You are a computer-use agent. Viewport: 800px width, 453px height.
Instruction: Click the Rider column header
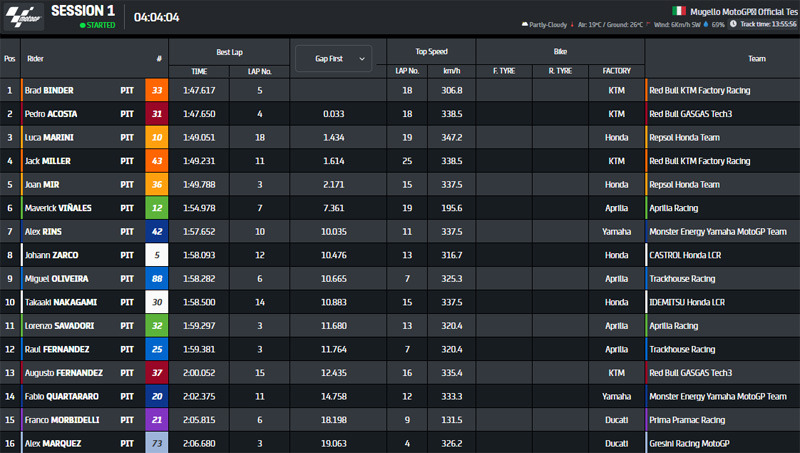(x=36, y=59)
